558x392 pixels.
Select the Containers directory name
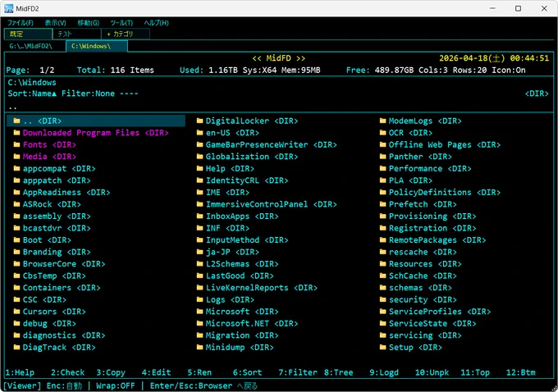tap(47, 287)
